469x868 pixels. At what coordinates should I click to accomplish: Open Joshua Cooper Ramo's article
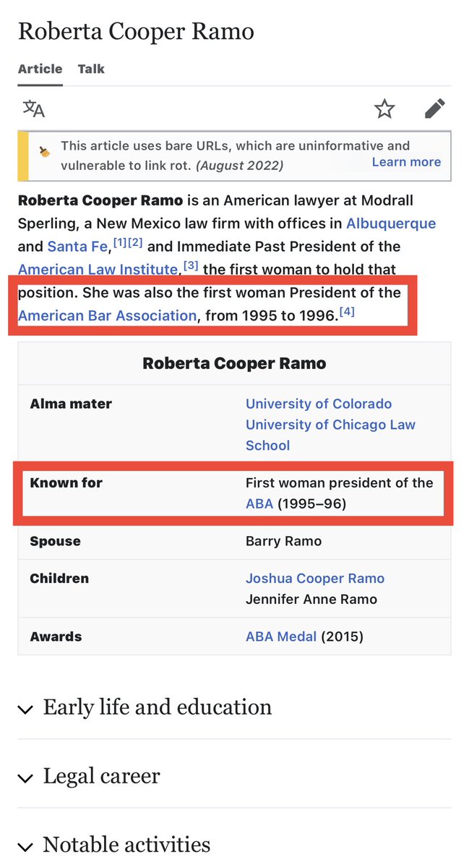315,579
